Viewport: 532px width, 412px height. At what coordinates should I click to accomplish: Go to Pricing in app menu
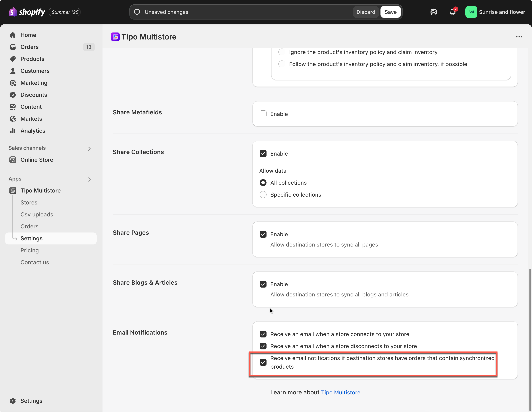[30, 250]
